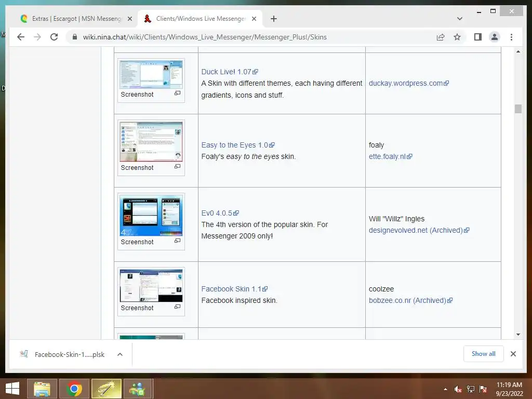Open the Duck Live skin screenshot thumbnail
This screenshot has width=532, height=399.
click(151, 74)
